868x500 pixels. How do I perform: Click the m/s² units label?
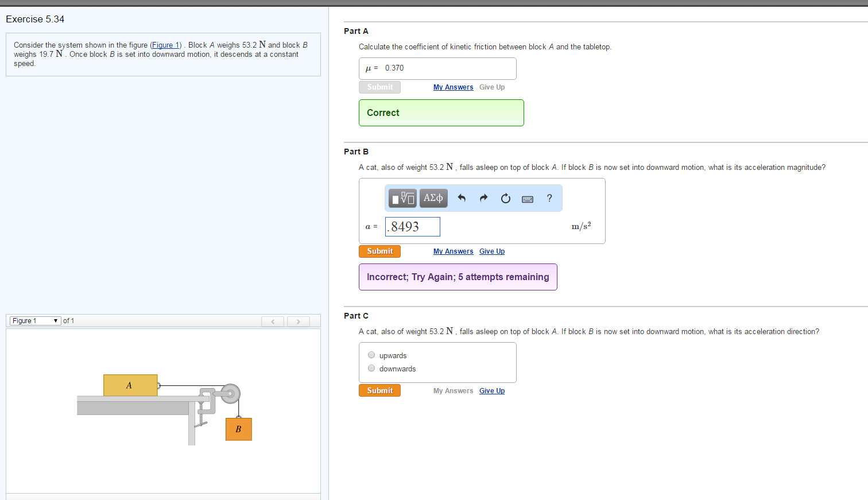(x=581, y=226)
